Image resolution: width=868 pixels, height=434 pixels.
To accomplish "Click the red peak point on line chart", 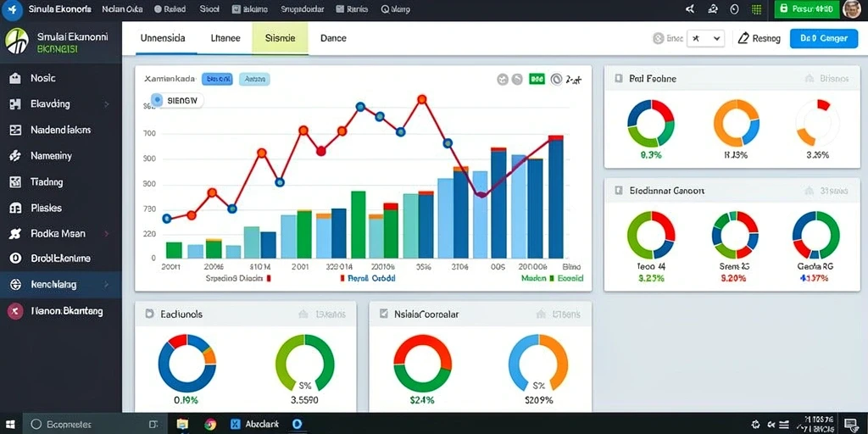I will click(422, 100).
